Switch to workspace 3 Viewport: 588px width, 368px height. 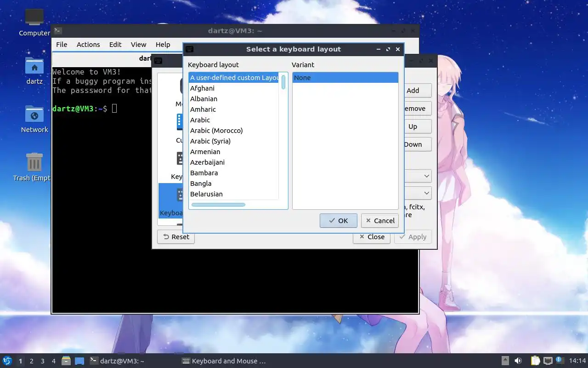tap(42, 361)
